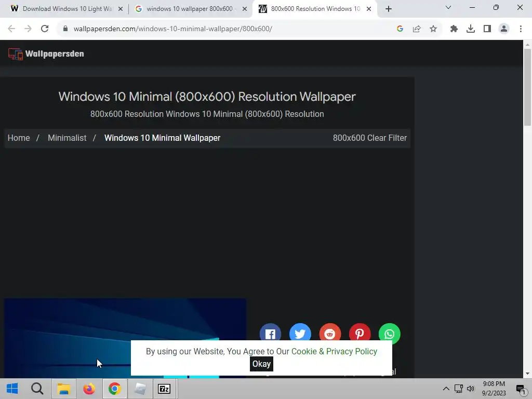Click the Windows 10 Minimal Resolution Wallpaper heading
This screenshot has height=399, width=532.
tap(207, 97)
